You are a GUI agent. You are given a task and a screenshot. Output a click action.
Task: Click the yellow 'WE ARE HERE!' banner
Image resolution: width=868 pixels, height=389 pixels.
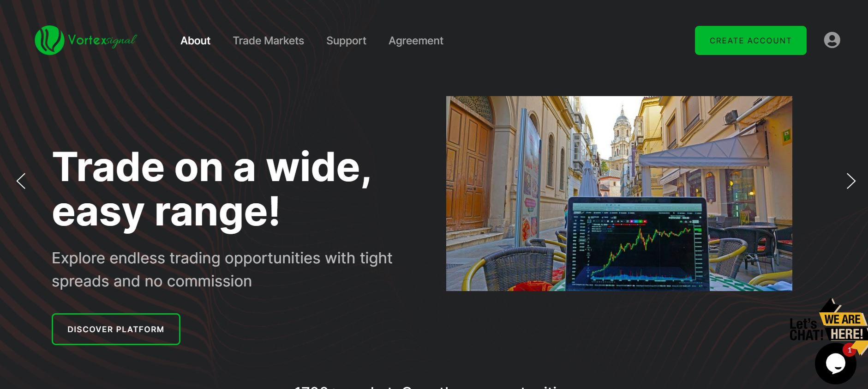[x=843, y=326]
